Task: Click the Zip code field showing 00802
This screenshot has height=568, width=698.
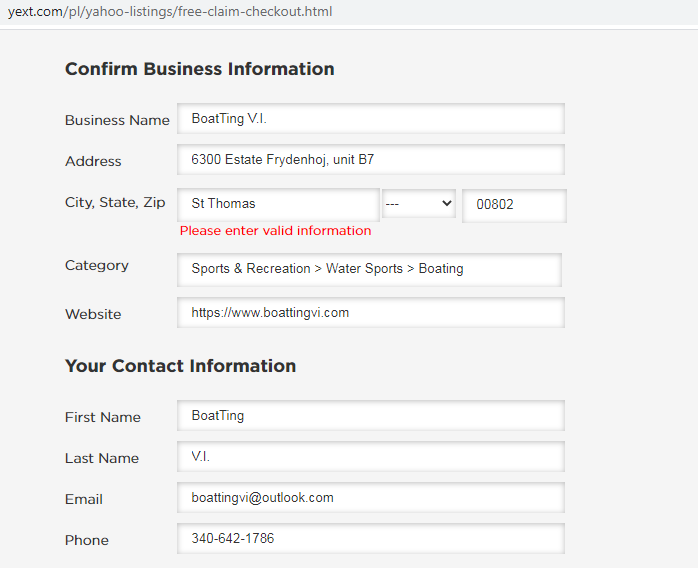Action: [x=514, y=205]
